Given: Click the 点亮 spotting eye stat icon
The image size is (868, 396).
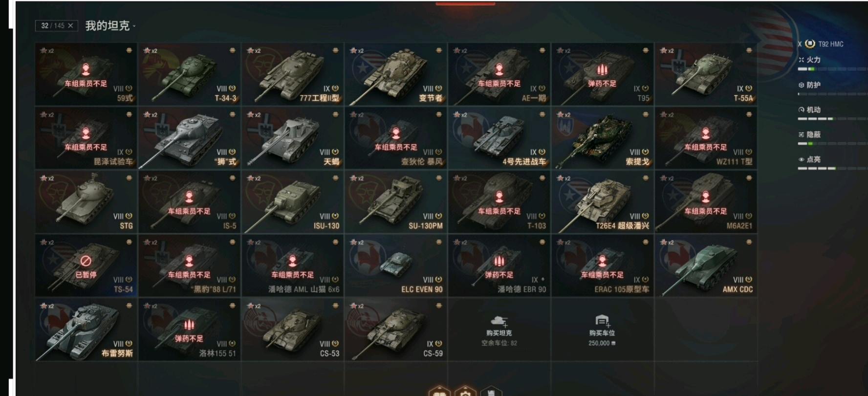Looking at the screenshot, I should point(801,159).
